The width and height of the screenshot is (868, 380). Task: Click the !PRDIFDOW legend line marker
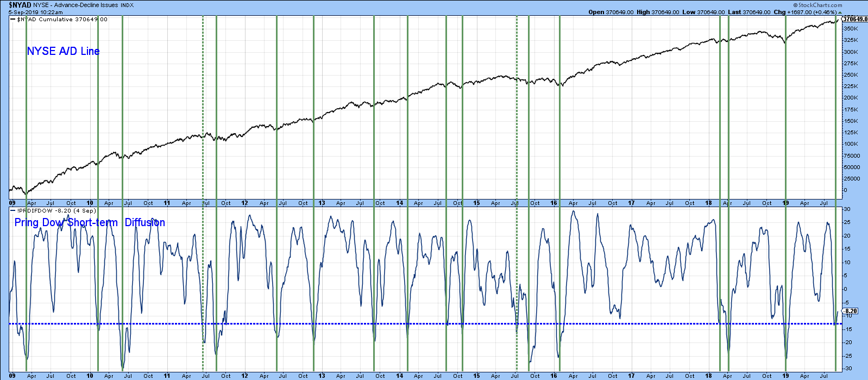[13, 210]
